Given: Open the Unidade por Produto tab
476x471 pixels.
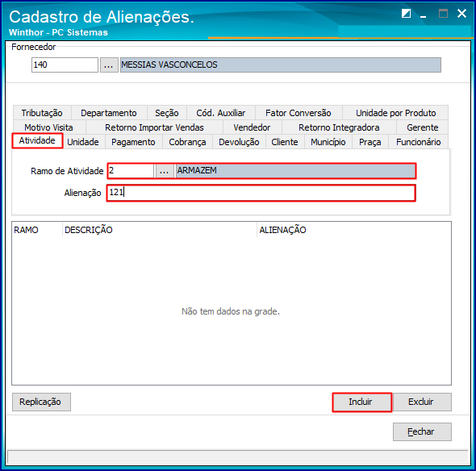Looking at the screenshot, I should (395, 113).
